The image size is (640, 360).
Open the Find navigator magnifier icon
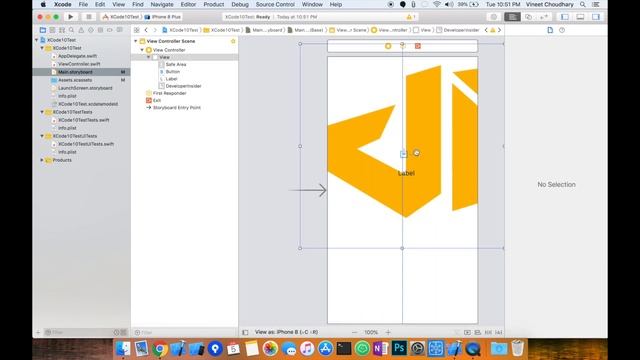coord(71,30)
